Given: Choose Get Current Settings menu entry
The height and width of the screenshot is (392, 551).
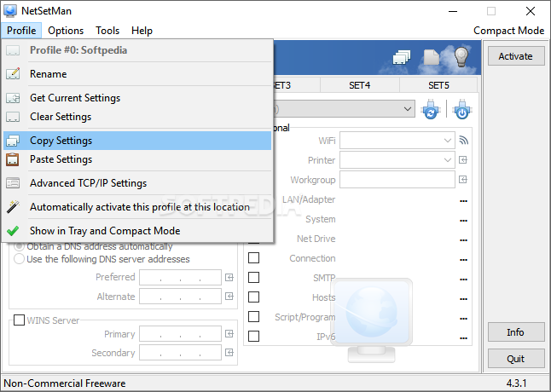Looking at the screenshot, I should (x=137, y=98).
